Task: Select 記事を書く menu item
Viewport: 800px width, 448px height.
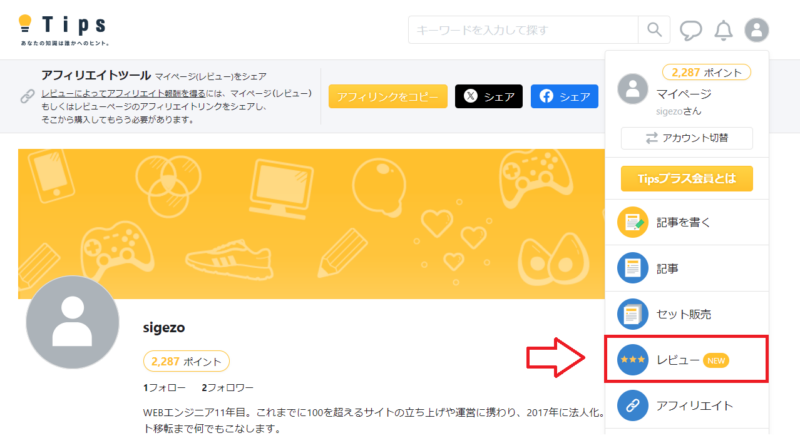Action: (x=687, y=222)
